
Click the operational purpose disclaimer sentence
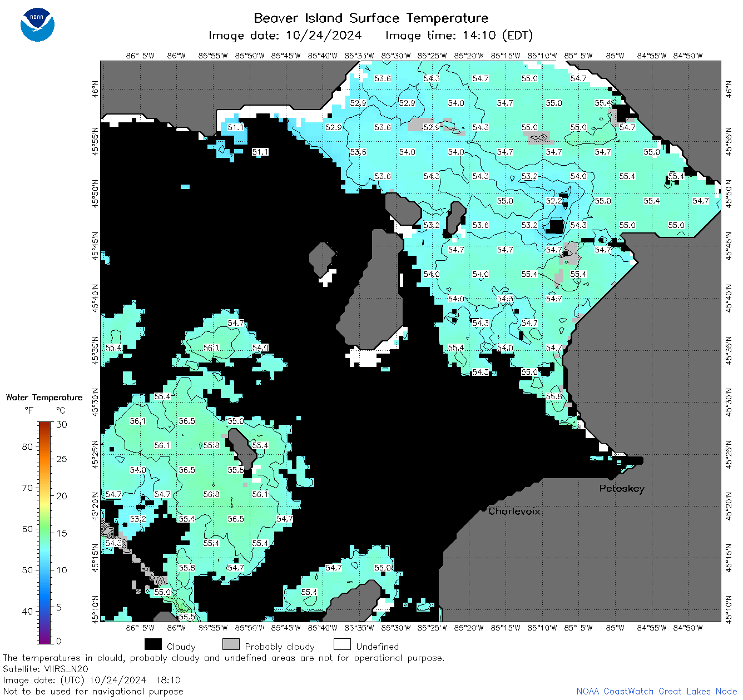pos(224,658)
